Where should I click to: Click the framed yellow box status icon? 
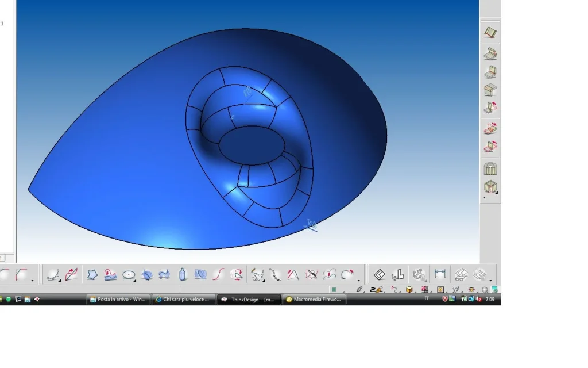[442, 290]
